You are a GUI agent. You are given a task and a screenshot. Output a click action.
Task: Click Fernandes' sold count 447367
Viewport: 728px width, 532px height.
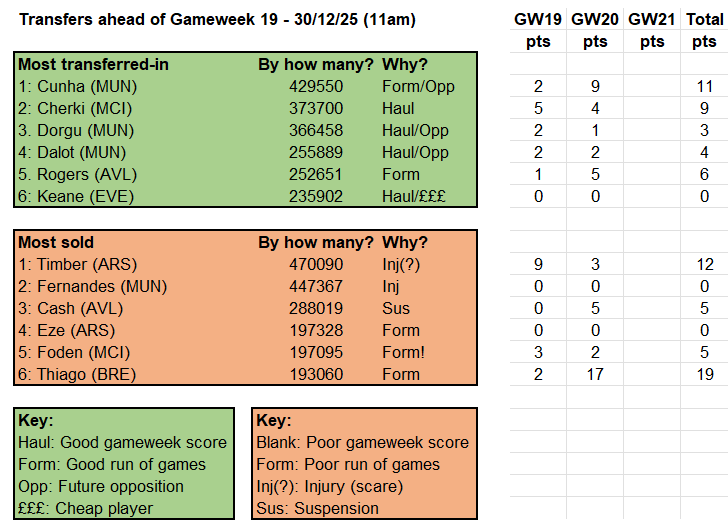click(x=316, y=286)
